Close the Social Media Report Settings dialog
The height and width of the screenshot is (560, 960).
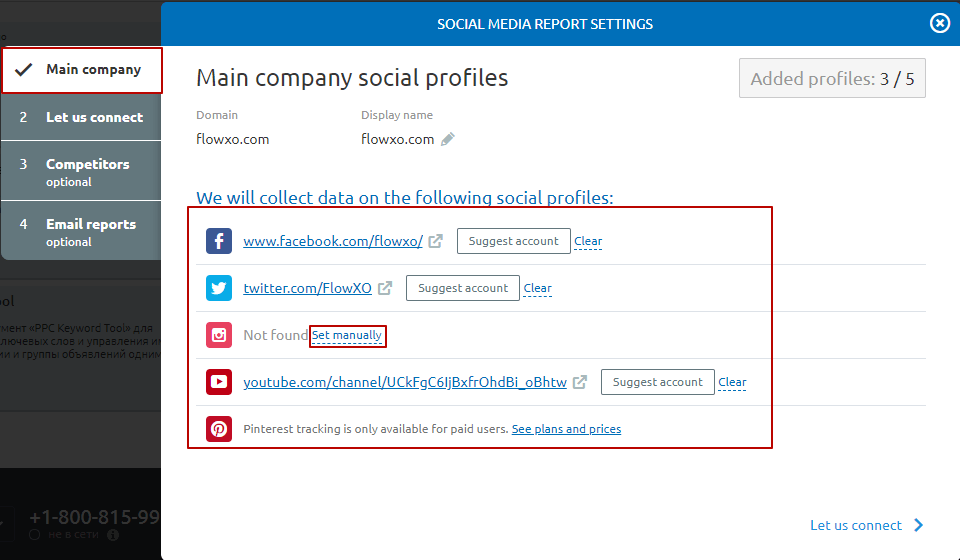pyautogui.click(x=939, y=23)
